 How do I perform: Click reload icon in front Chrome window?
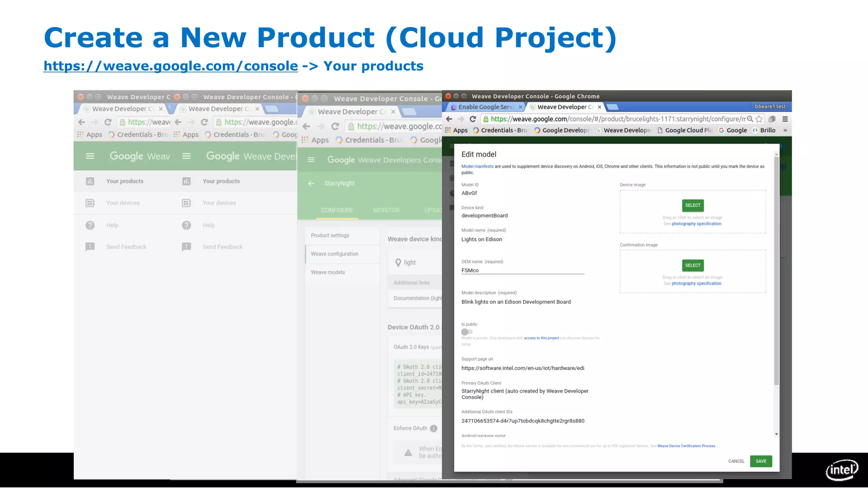473,119
